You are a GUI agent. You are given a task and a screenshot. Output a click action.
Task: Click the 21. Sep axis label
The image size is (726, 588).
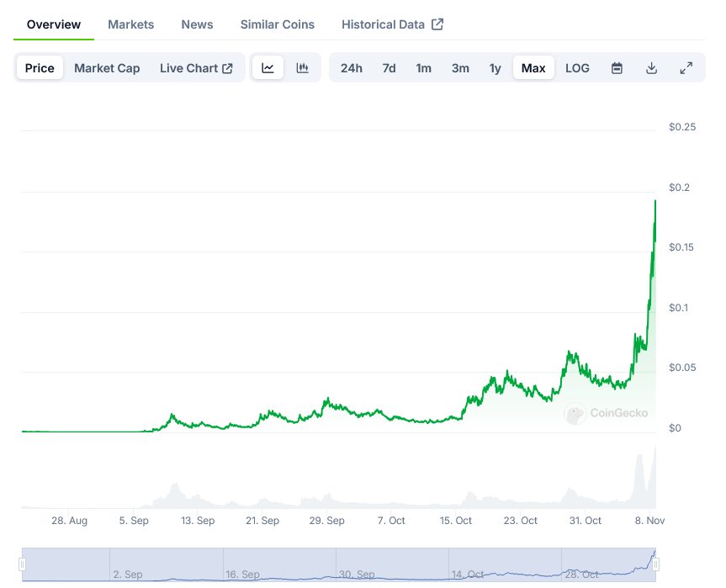[x=262, y=521]
